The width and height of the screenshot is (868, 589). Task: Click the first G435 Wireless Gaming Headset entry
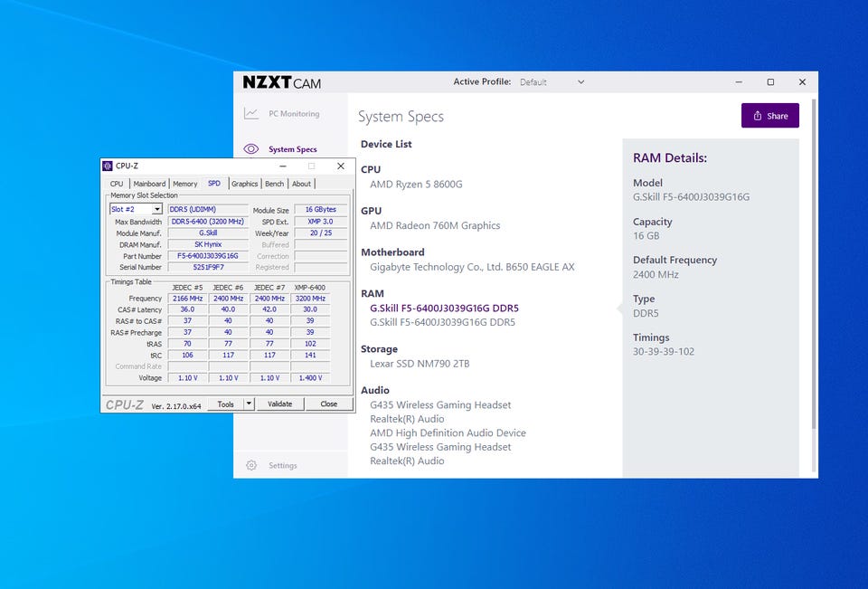coord(440,405)
